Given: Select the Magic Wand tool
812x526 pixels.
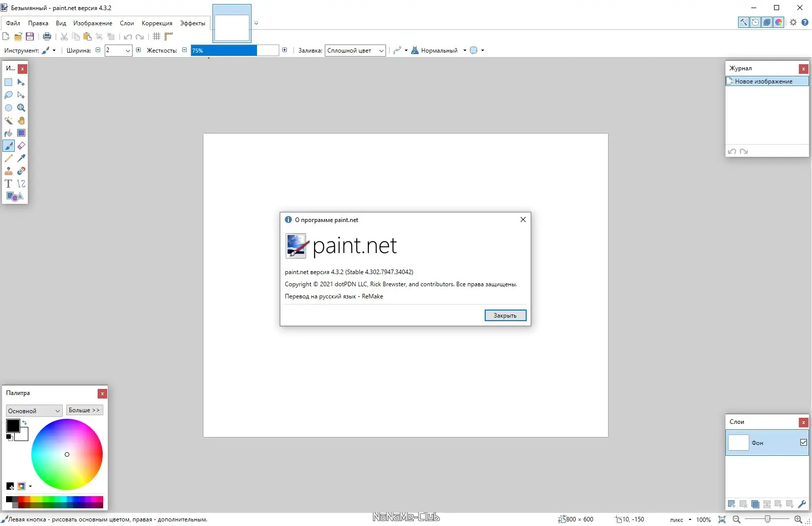Looking at the screenshot, I should [x=9, y=120].
